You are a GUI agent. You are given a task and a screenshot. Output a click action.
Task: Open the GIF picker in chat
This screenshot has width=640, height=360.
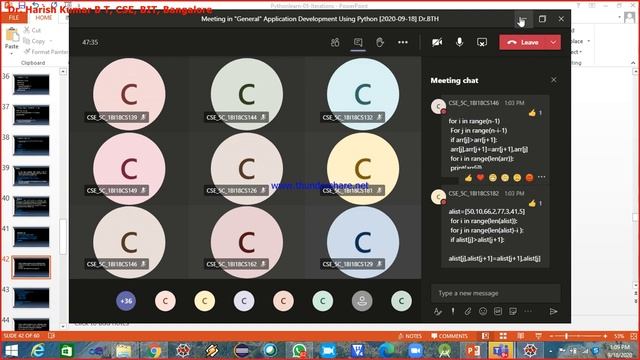pos(498,311)
